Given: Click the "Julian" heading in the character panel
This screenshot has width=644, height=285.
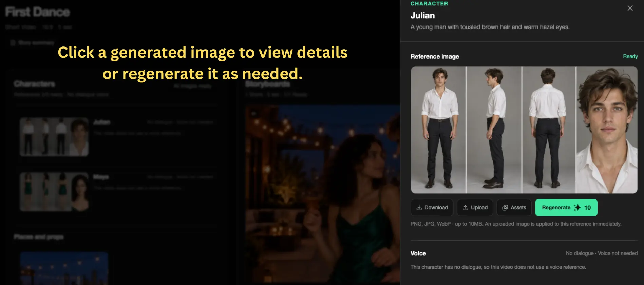Looking at the screenshot, I should pyautogui.click(x=422, y=16).
